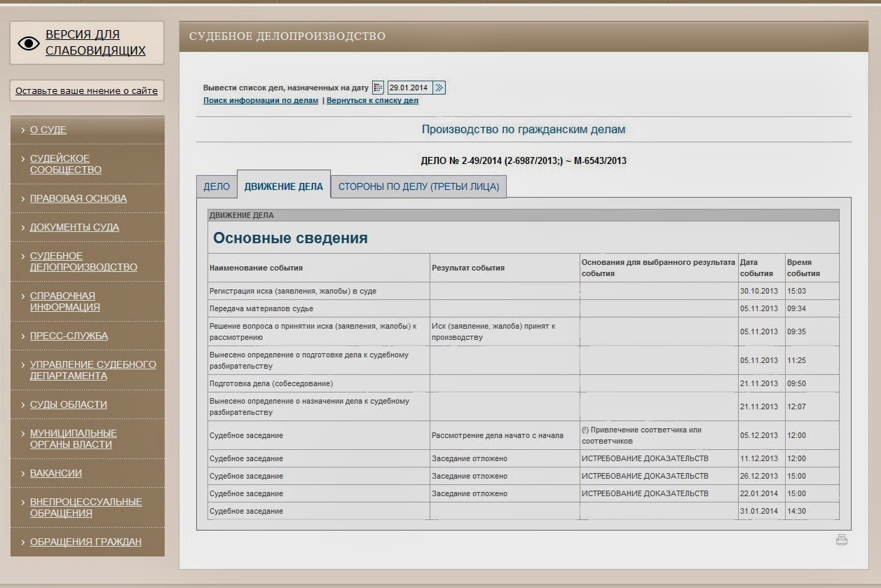Click the case number heading ДЕЛО № 2-49/2014

coord(524,160)
